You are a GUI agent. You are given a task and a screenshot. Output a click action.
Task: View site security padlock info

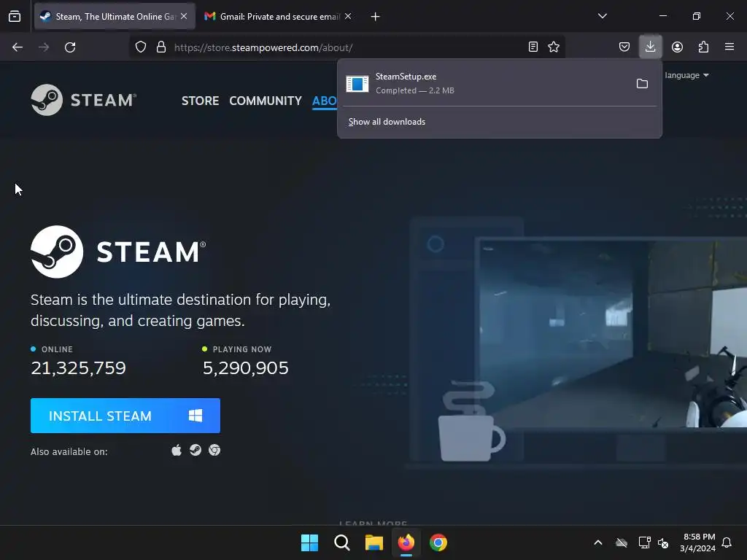click(161, 47)
